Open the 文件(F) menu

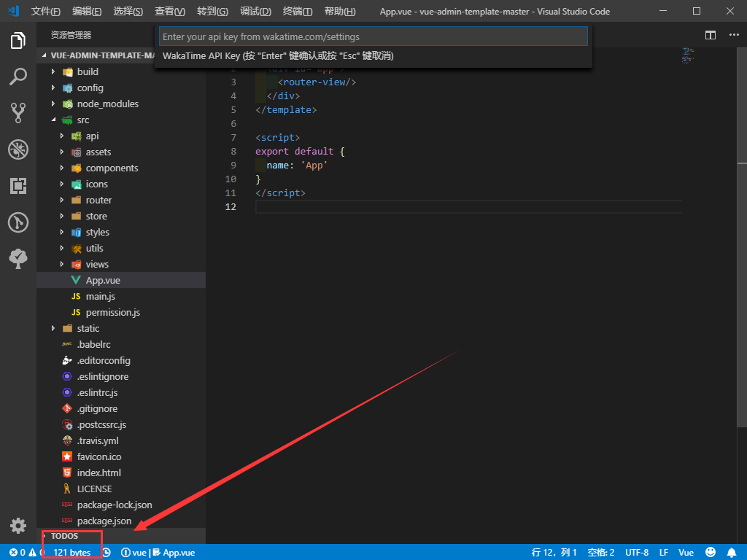[x=46, y=12]
